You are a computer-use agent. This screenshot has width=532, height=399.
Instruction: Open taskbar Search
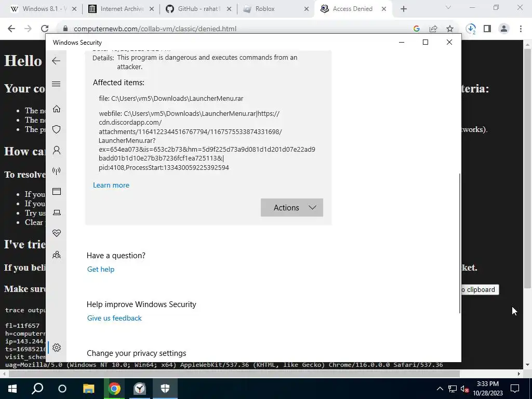coord(37,389)
